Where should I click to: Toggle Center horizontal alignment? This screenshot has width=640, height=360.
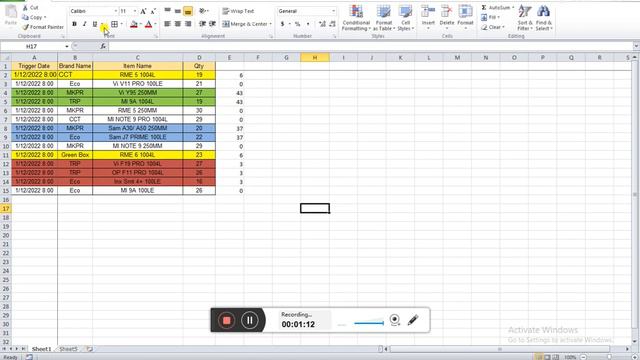pos(178,24)
